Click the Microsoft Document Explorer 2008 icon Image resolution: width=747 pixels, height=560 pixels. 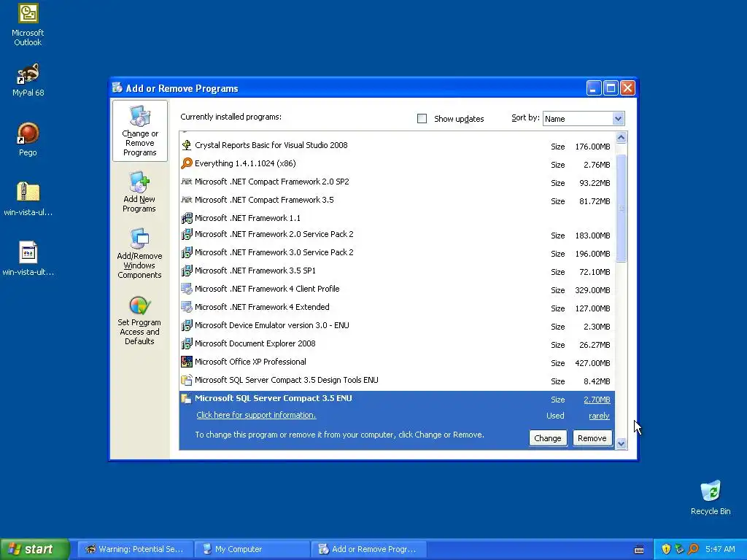click(187, 344)
